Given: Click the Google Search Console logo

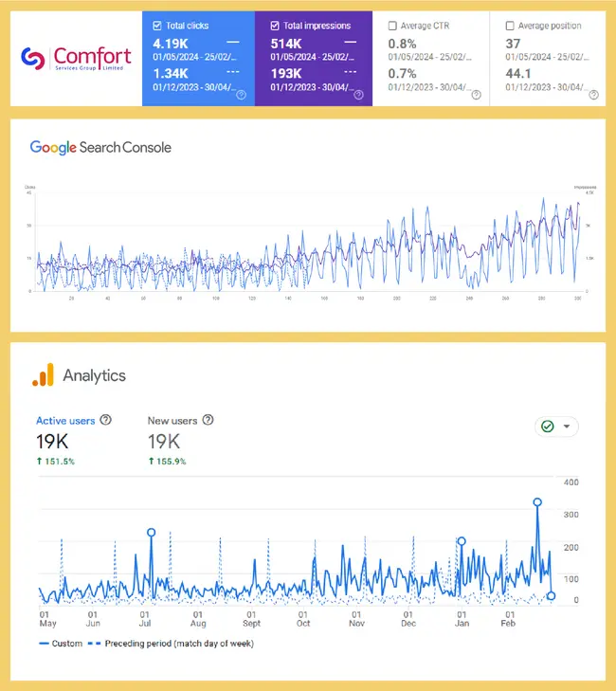Looking at the screenshot, I should tap(100, 148).
